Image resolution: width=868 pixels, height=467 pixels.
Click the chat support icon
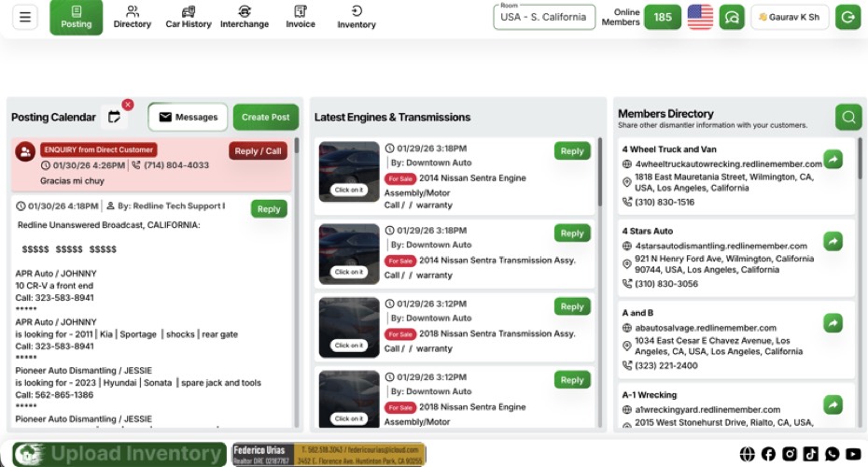point(733,17)
